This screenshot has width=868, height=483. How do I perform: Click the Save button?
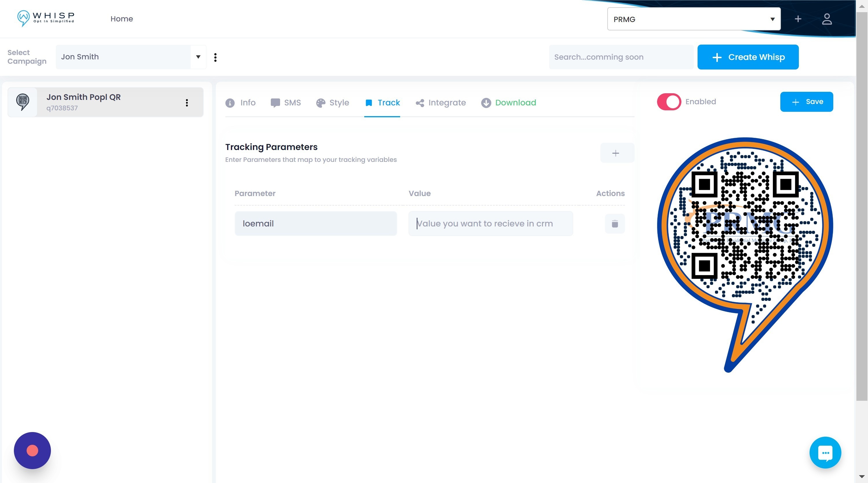807,102
